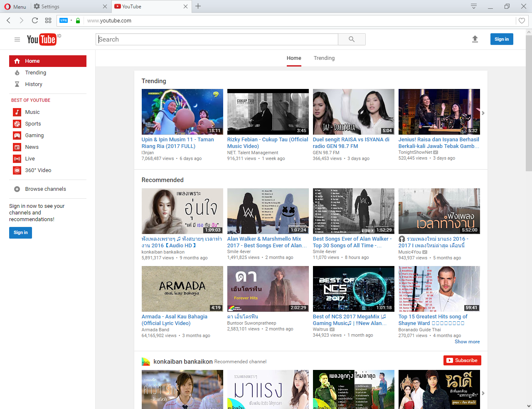Click the History hourglass sidebar icon

pos(17,84)
